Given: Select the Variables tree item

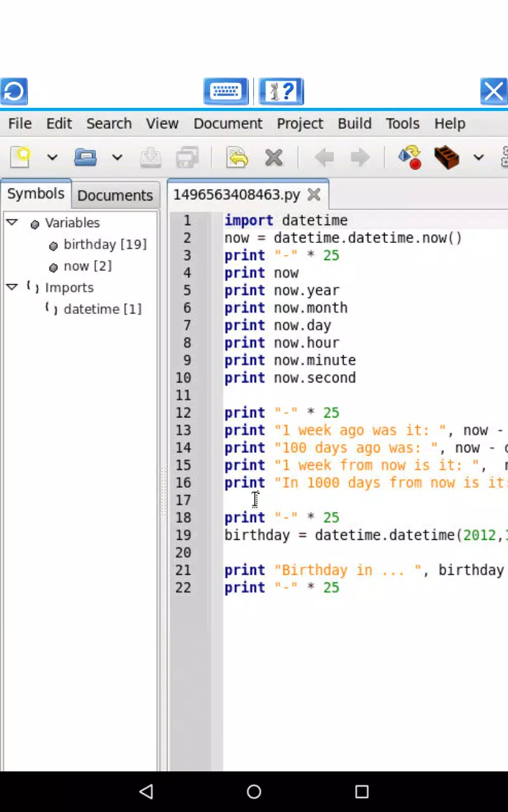Looking at the screenshot, I should [72, 223].
